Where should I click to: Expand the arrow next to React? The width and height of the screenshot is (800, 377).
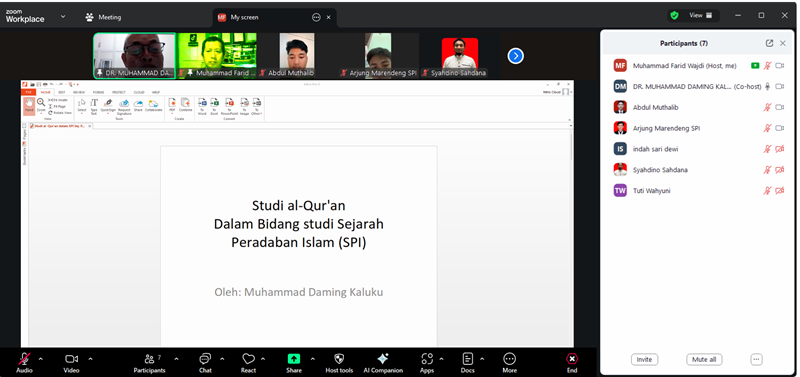pos(263,359)
